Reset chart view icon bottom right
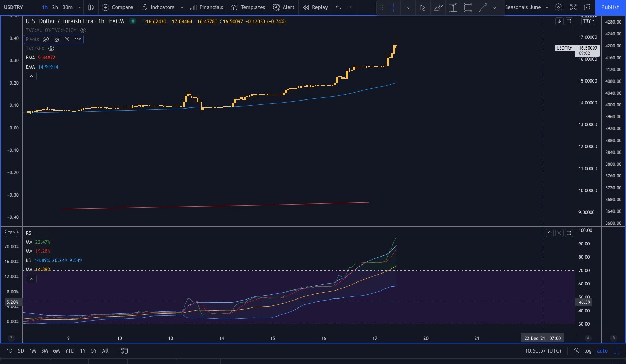Viewport: 626px width, 364px height. pyautogui.click(x=617, y=351)
